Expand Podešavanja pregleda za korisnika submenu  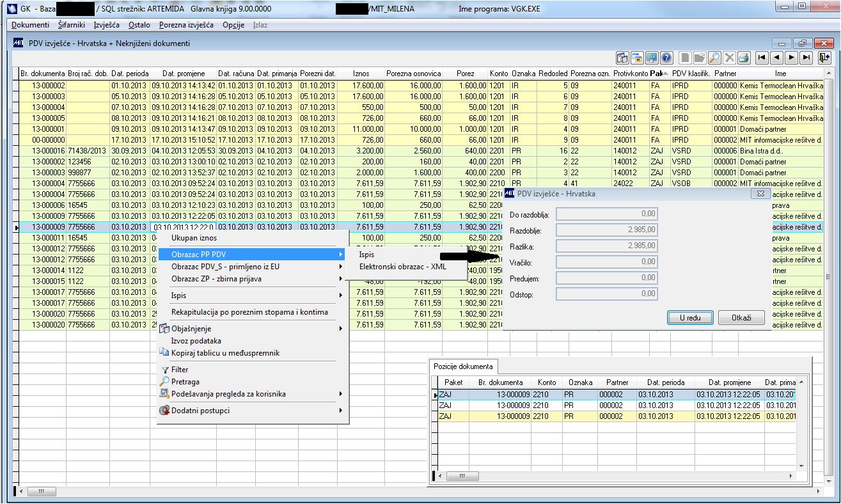[x=253, y=394]
